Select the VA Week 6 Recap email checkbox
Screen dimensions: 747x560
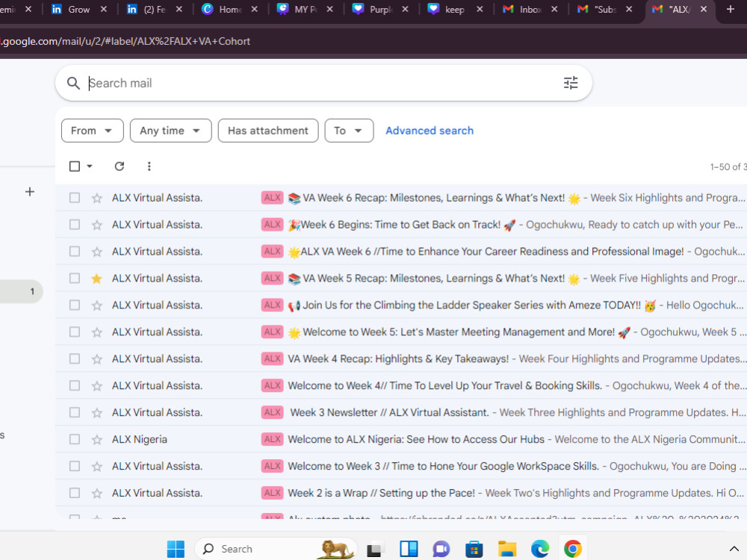point(74,198)
